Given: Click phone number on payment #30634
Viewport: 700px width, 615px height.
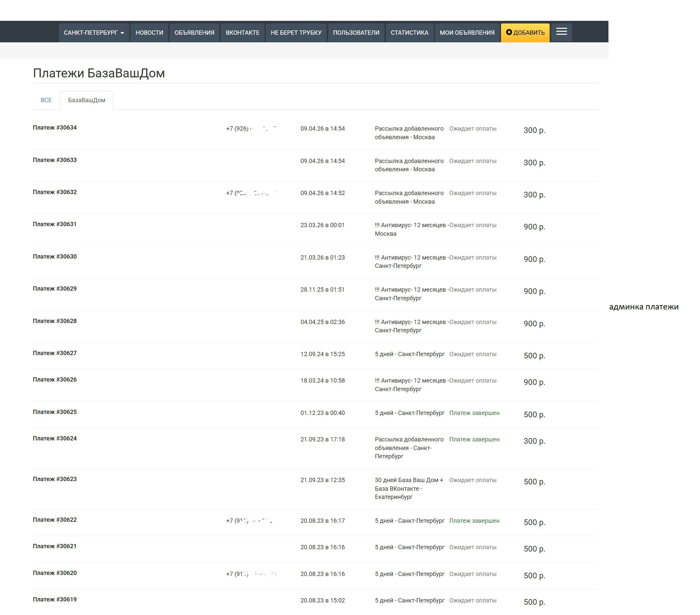Looking at the screenshot, I should [x=251, y=129].
